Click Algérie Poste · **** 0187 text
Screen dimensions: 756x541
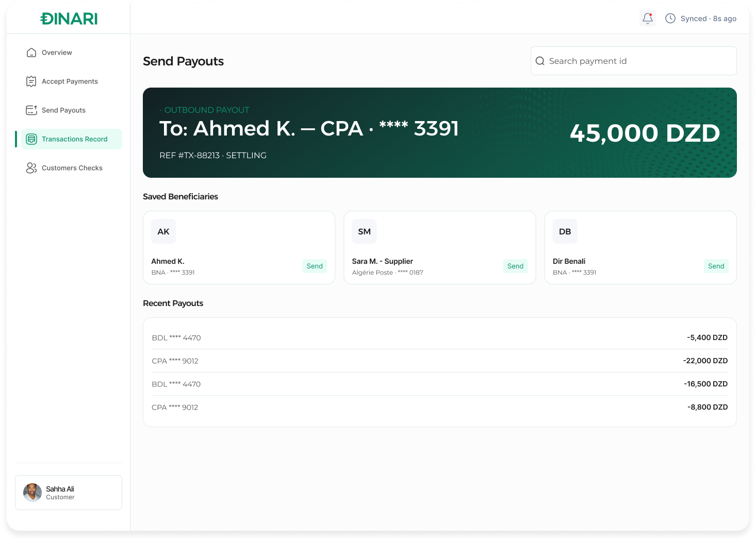point(387,273)
